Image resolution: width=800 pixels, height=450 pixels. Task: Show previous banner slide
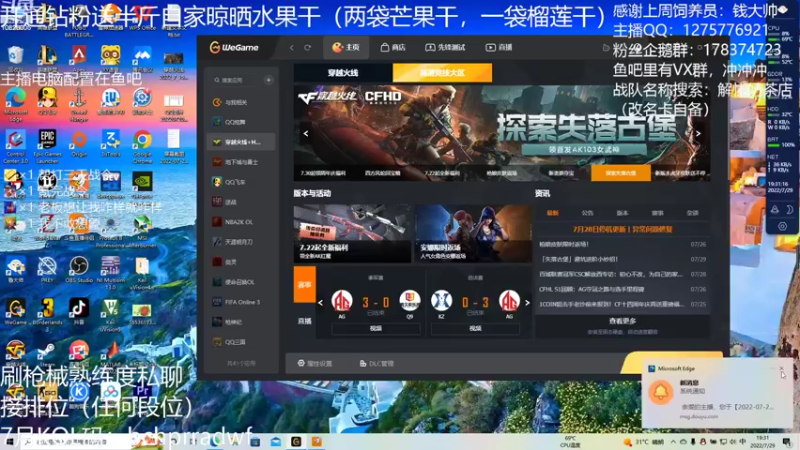[306, 134]
